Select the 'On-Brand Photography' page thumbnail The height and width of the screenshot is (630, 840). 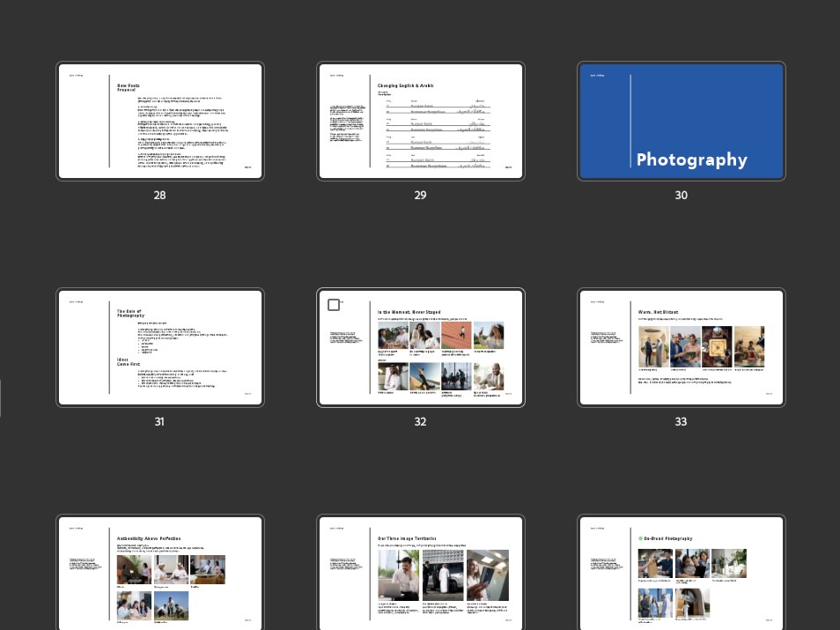coord(682,573)
